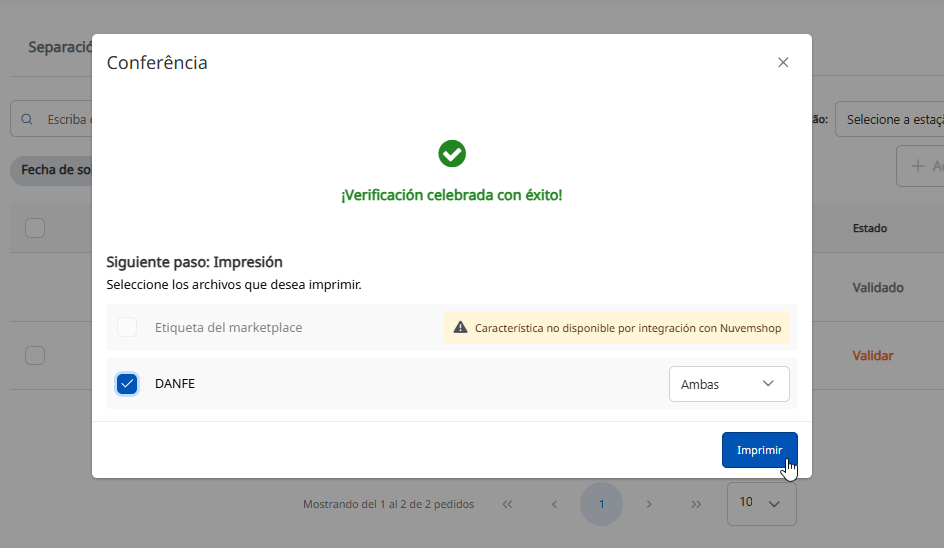The height and width of the screenshot is (548, 944).
Task: Open the Ambas dropdown
Action: point(729,384)
